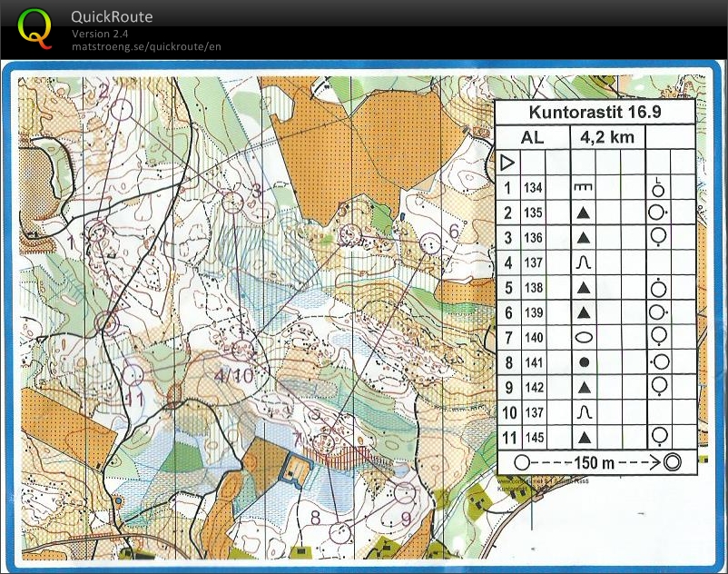Click the finish double circle after 150 m
The height and width of the screenshot is (574, 728).
(x=672, y=461)
